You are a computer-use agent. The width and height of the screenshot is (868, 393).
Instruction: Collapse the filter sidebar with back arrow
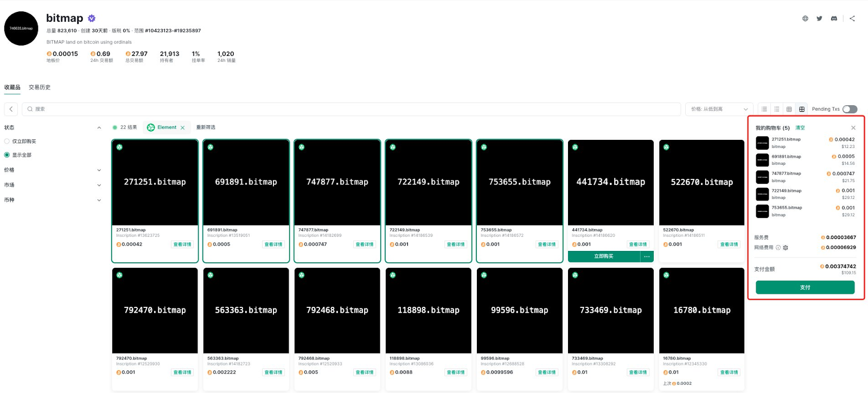coord(11,109)
